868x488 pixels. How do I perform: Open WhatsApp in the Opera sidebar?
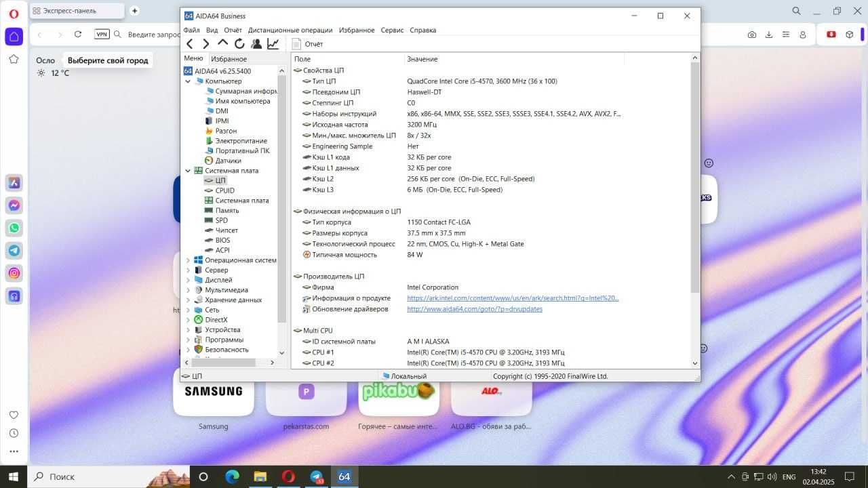[x=14, y=228]
